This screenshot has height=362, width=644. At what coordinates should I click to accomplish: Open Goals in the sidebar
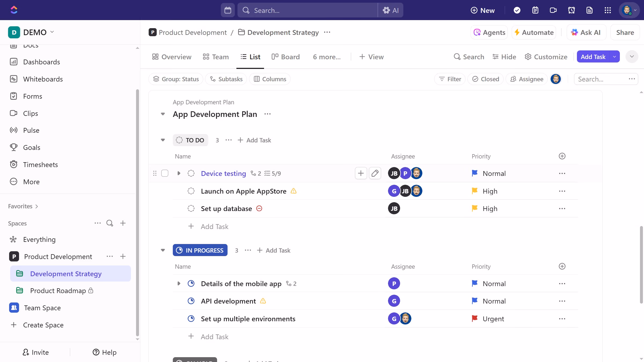coord(32,147)
